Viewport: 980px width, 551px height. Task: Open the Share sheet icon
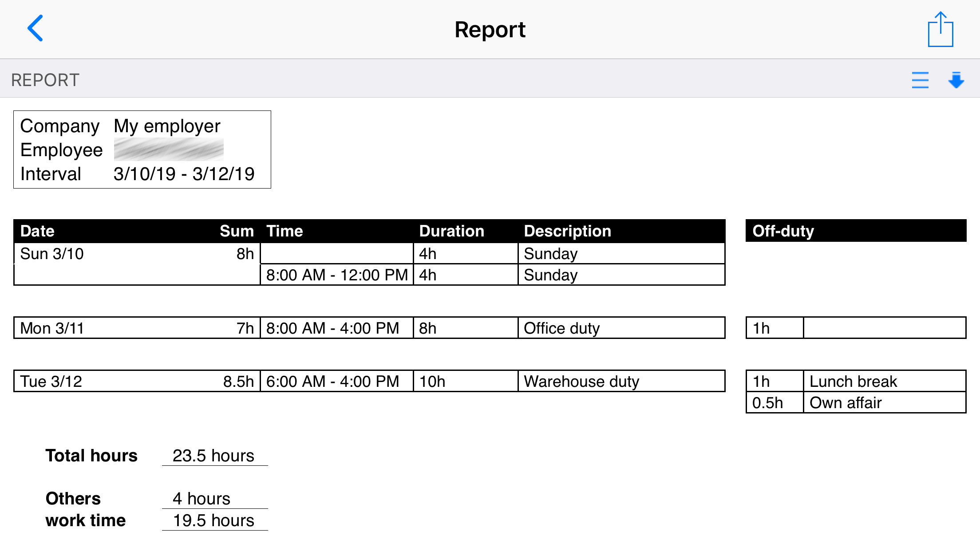coord(940,29)
